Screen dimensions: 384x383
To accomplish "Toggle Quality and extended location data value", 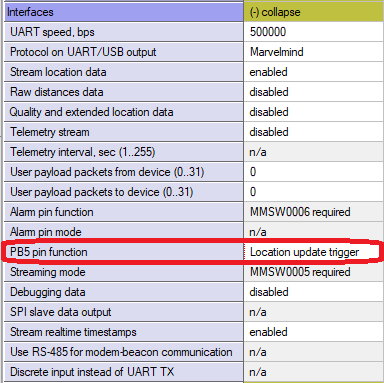I will click(x=313, y=112).
